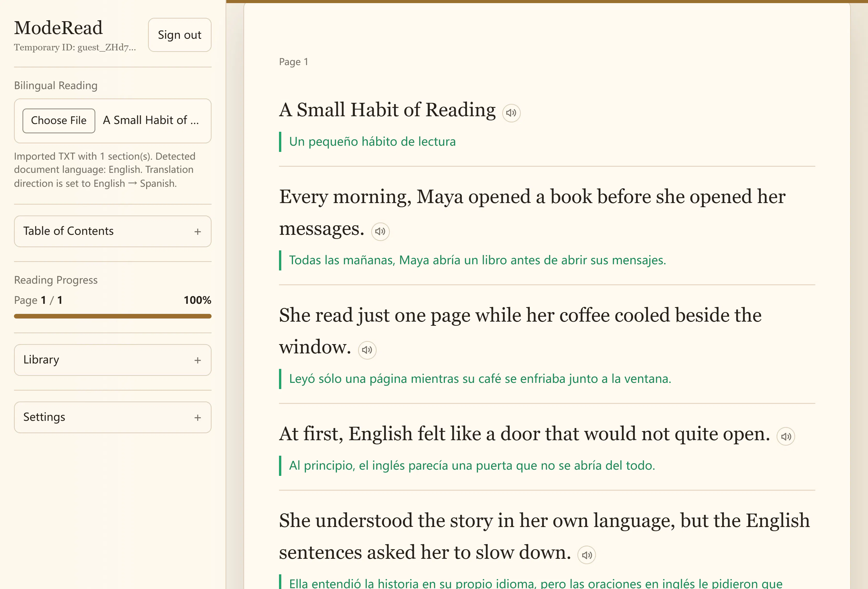868x589 pixels.
Task: Expand the Settings panel
Action: point(113,417)
